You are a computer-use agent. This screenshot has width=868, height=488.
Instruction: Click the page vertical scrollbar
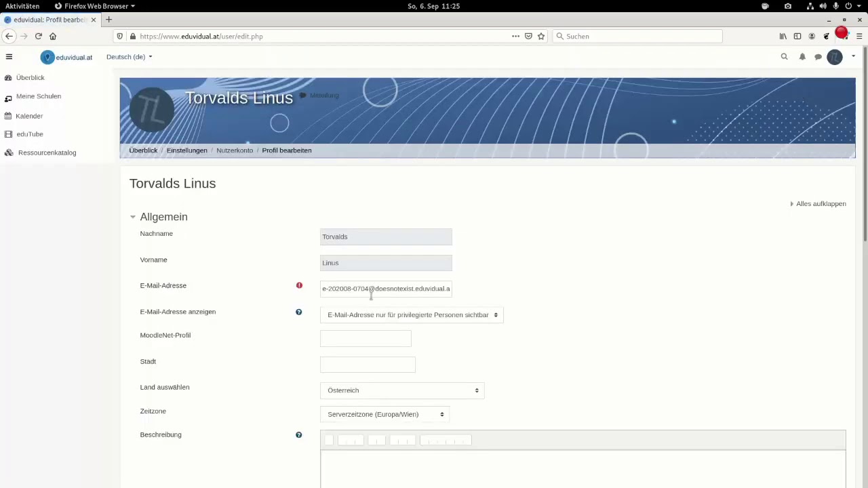click(x=865, y=144)
